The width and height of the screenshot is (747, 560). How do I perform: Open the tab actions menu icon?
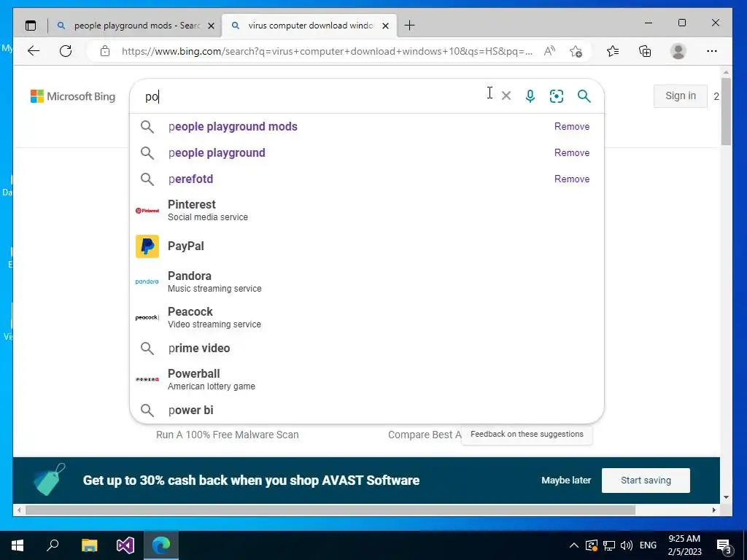click(x=31, y=26)
